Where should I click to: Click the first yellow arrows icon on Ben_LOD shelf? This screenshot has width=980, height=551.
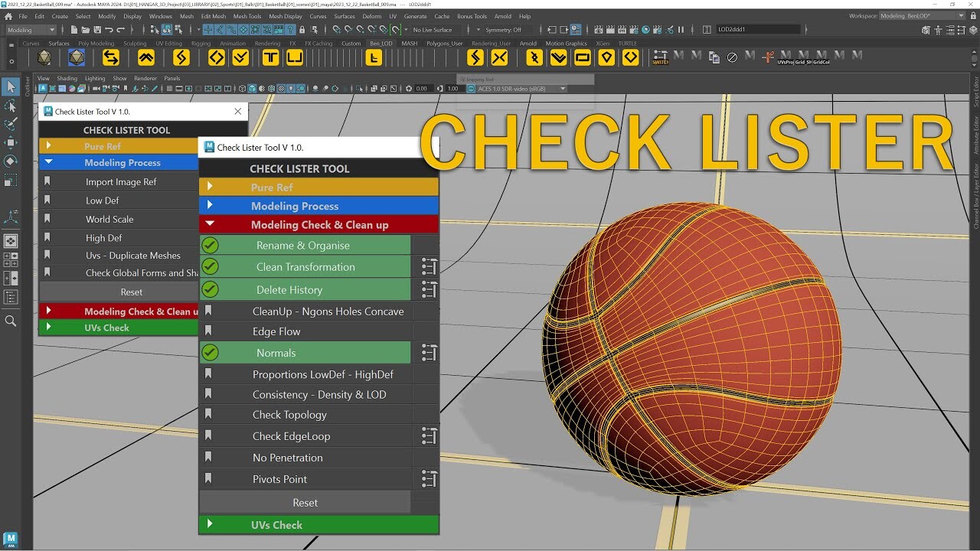[111, 57]
